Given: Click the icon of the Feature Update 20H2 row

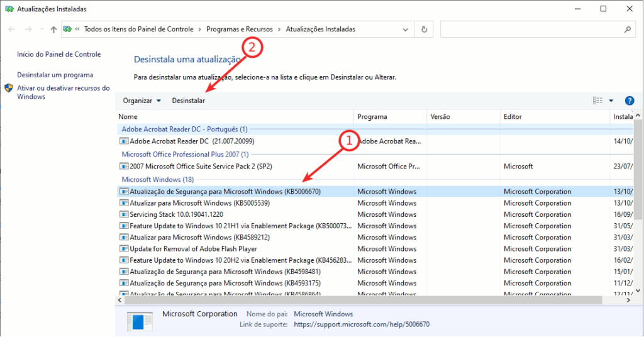Looking at the screenshot, I should [x=124, y=260].
